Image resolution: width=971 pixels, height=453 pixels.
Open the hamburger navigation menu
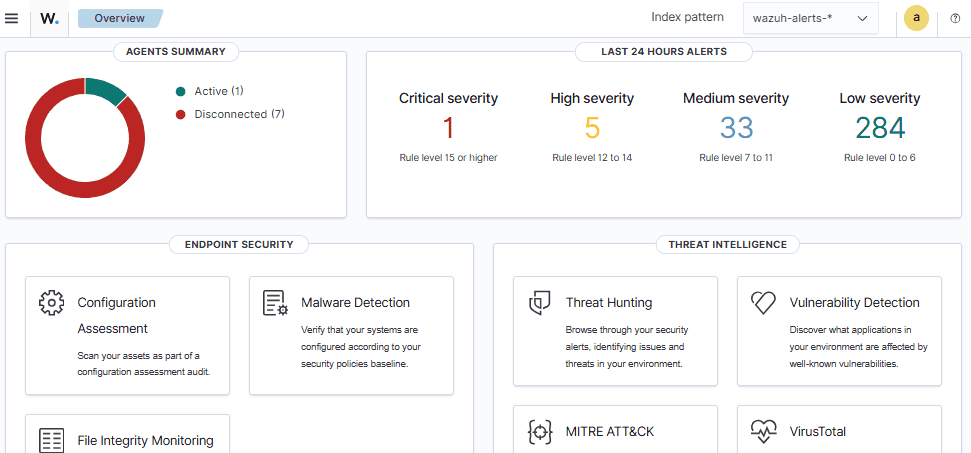(x=12, y=18)
